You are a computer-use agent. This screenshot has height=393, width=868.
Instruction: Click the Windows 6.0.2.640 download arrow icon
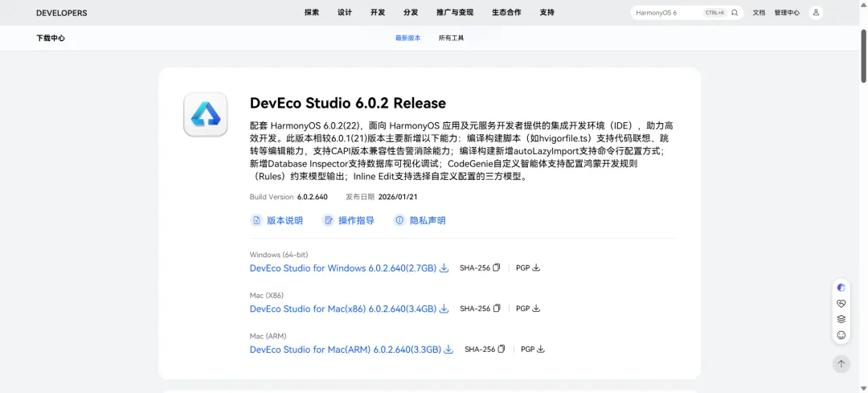(x=444, y=268)
